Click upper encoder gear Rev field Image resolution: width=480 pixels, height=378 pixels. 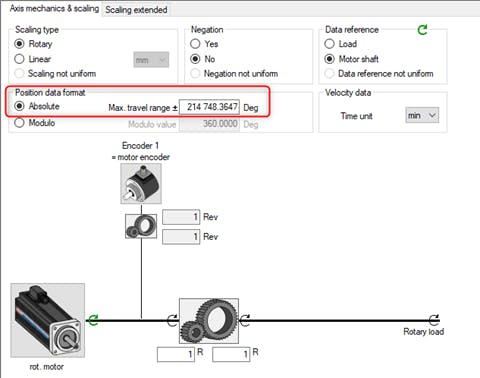(x=181, y=217)
